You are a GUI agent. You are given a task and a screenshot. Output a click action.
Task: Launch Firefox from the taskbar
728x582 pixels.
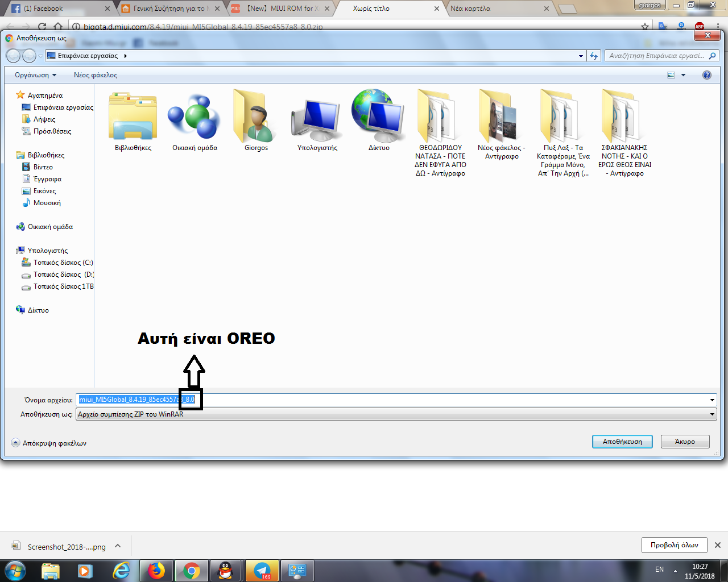click(x=156, y=570)
